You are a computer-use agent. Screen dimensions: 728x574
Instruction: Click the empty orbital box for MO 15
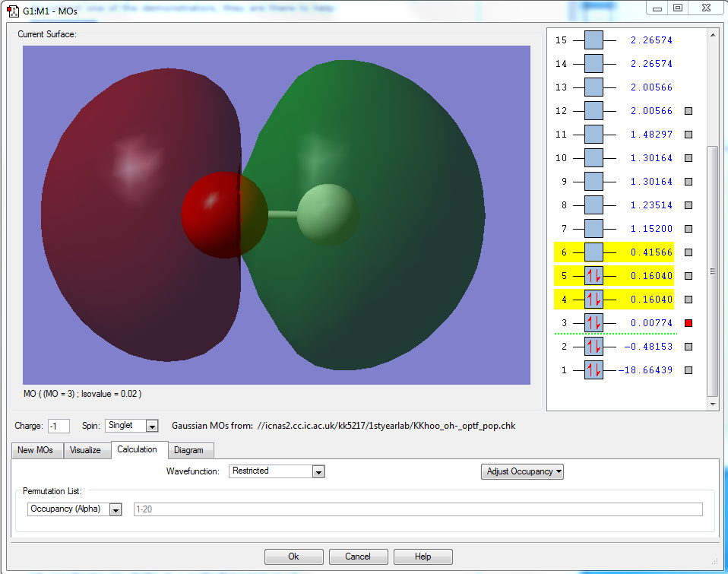(x=593, y=40)
